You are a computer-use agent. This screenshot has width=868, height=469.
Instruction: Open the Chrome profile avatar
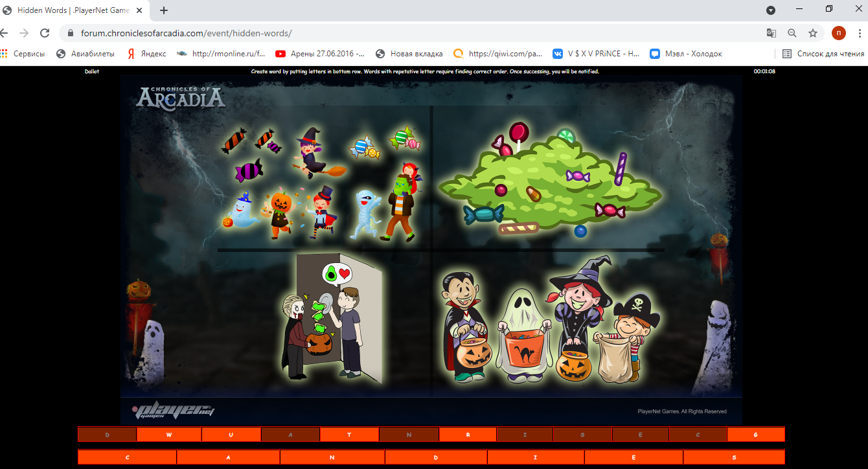pyautogui.click(x=839, y=33)
